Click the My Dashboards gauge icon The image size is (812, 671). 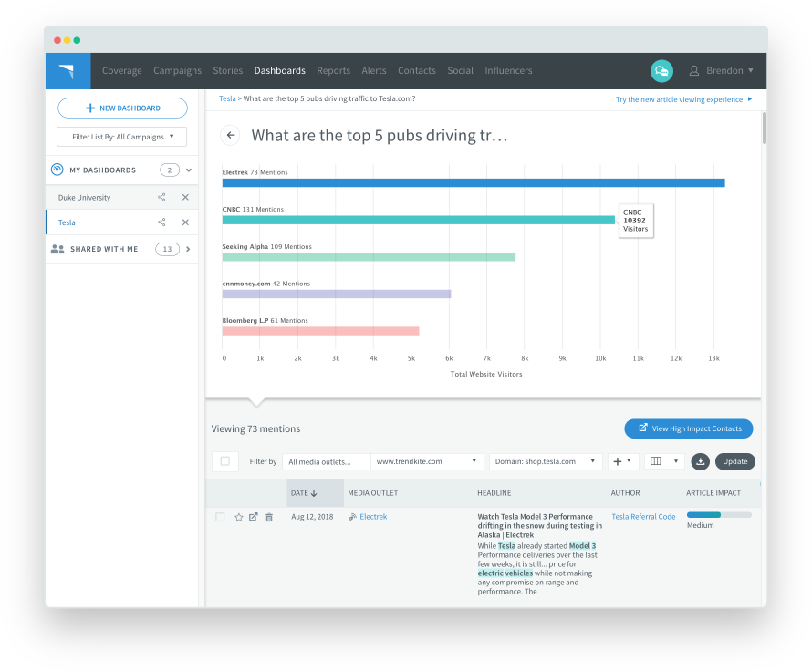[x=57, y=170]
